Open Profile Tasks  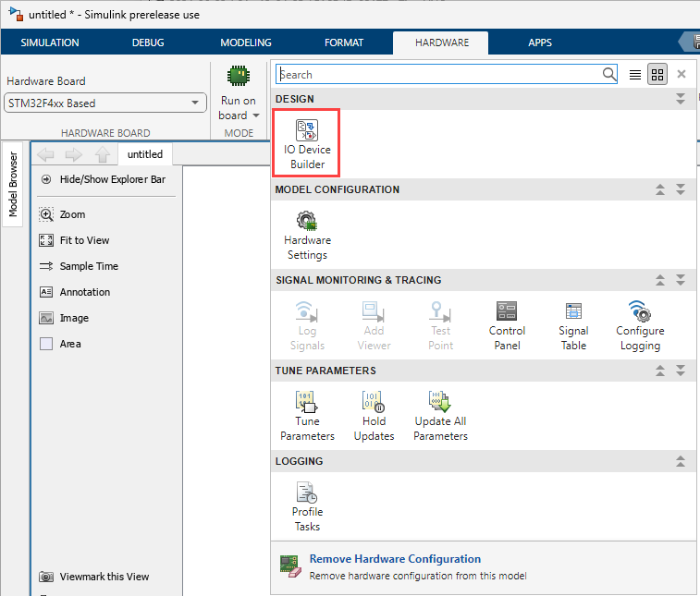pos(307,505)
